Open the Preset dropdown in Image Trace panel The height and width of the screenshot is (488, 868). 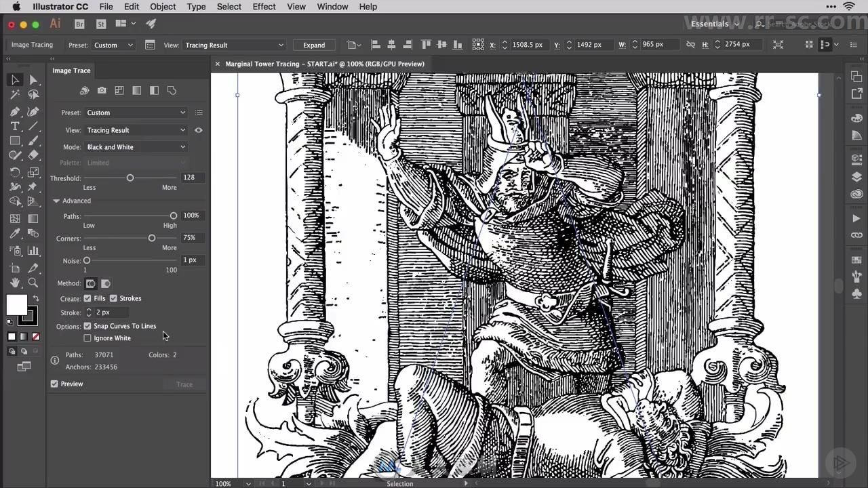pos(136,113)
